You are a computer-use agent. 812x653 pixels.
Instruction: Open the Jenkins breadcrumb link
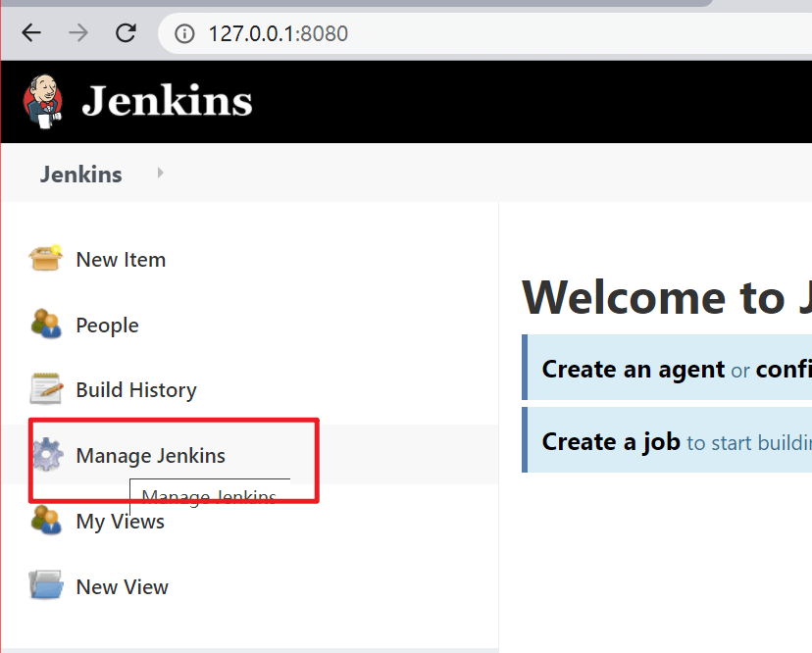pos(81,175)
